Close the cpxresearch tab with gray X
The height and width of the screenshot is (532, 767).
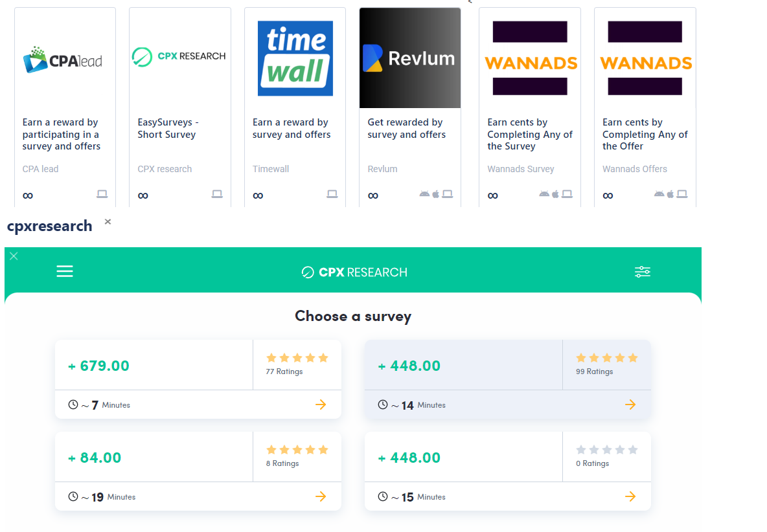[108, 222]
